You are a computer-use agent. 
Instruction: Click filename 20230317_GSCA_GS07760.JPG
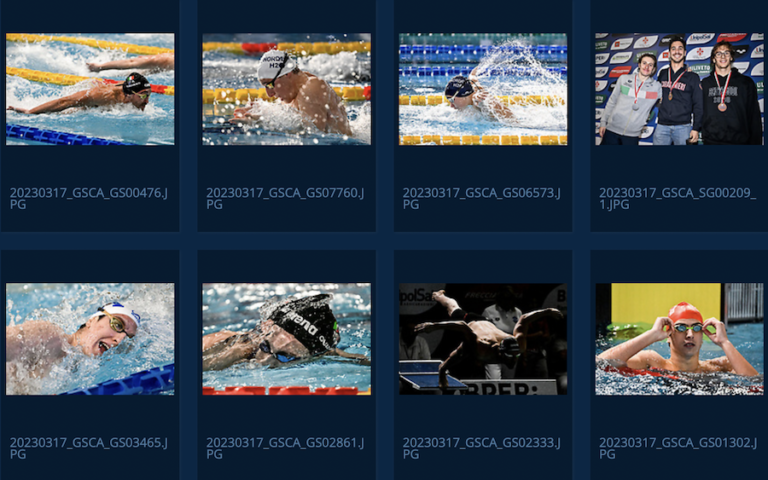click(x=285, y=198)
